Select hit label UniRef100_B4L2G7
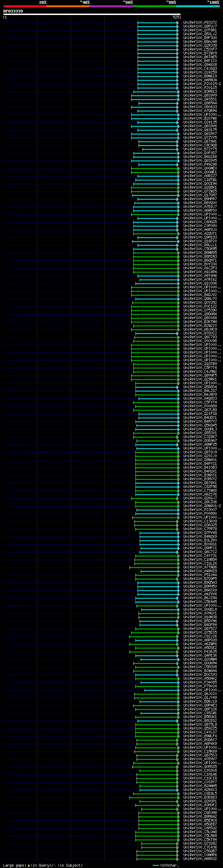 (x=200, y=391)
